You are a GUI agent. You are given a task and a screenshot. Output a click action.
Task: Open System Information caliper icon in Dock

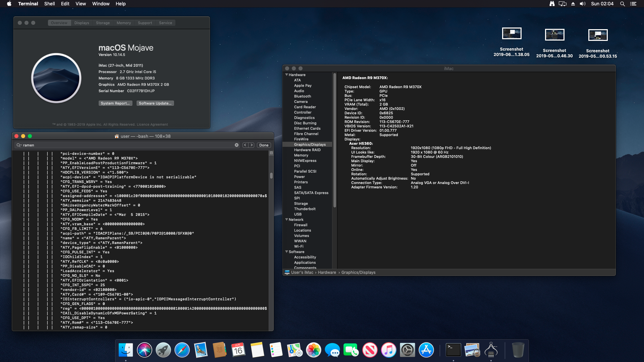click(491, 350)
